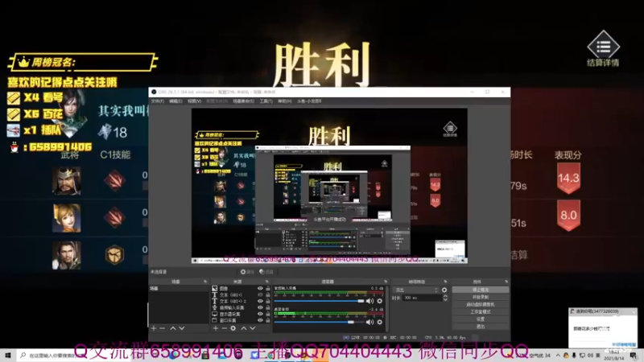Open the Scene Collection menu
Screen dimensions: 644x362
[244, 101]
